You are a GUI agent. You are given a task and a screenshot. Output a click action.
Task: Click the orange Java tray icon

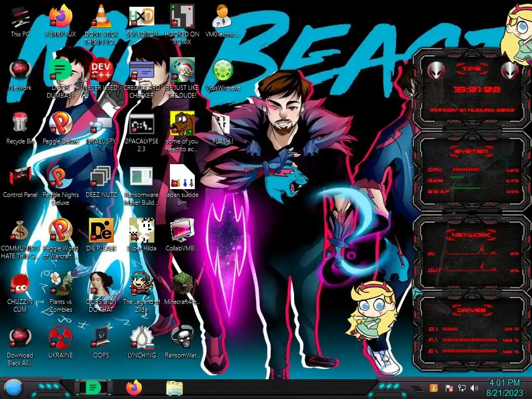click(434, 388)
